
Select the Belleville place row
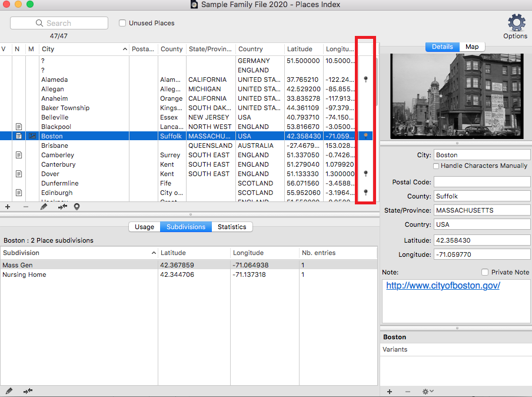(186, 117)
